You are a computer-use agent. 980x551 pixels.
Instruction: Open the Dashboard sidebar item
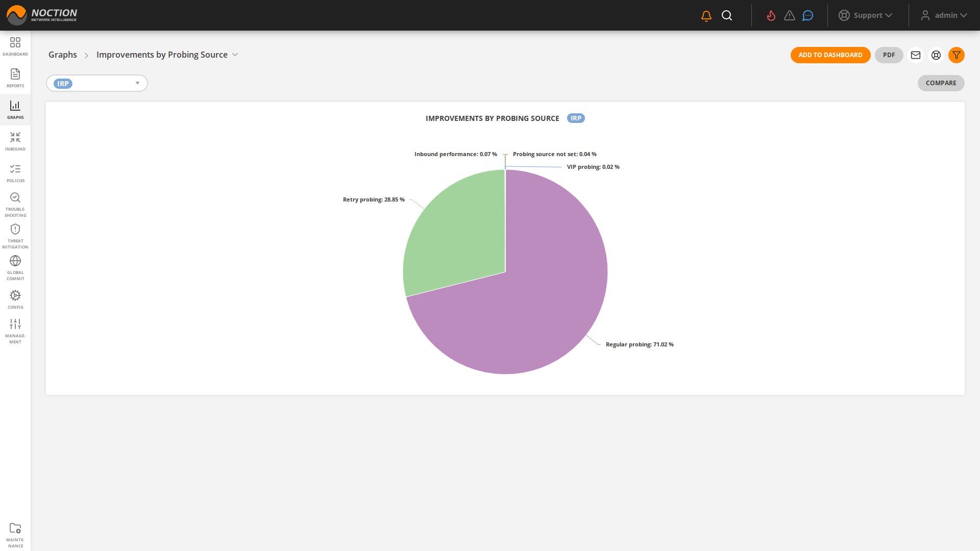(15, 46)
